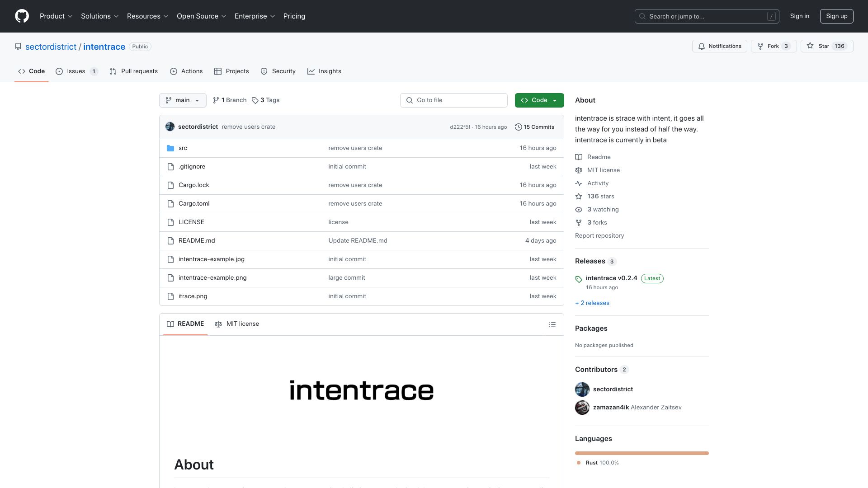This screenshot has width=868, height=488.
Task: Click sectordistrict avatar in commit header
Action: (x=170, y=127)
